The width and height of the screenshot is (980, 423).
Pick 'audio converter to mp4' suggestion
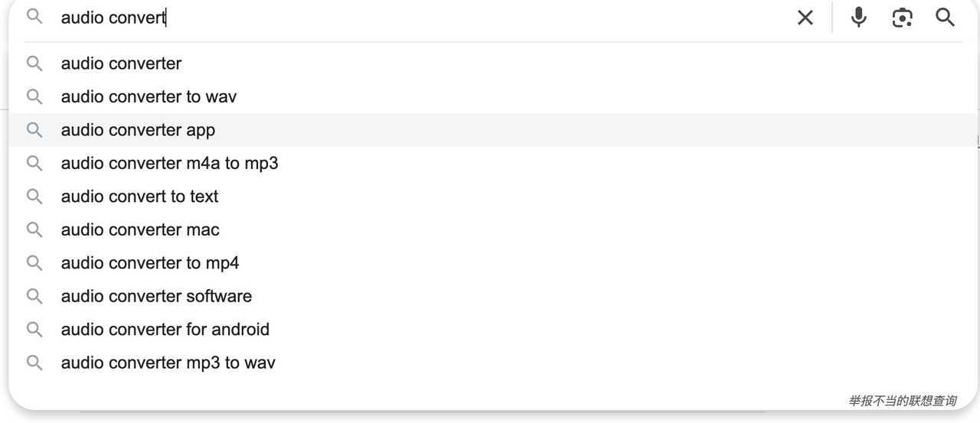(150, 263)
